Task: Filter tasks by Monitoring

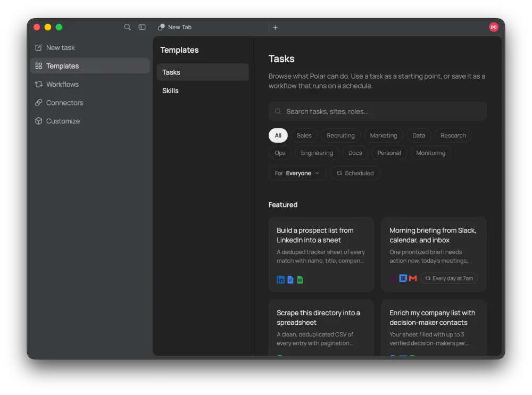Action: click(x=430, y=153)
